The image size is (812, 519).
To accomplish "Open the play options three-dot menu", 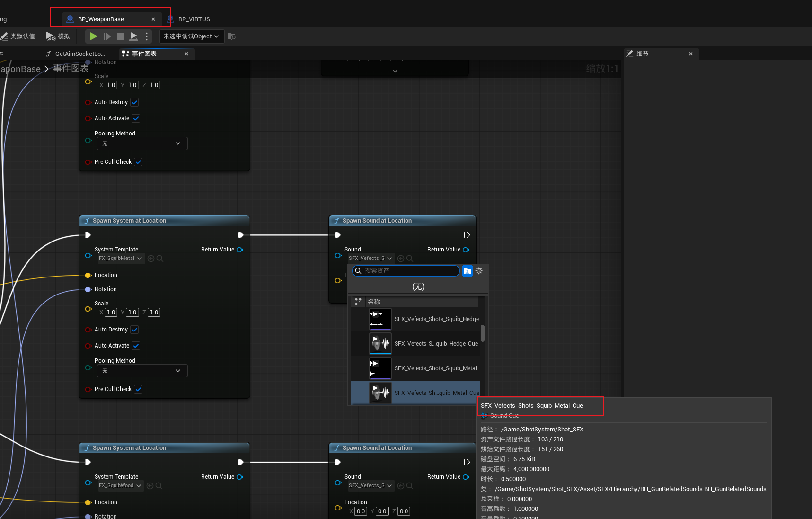I will 147,36.
